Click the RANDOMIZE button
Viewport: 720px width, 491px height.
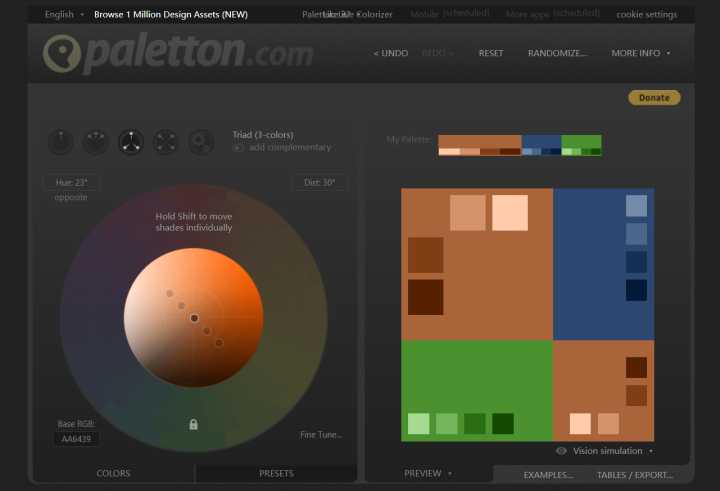pyautogui.click(x=557, y=53)
